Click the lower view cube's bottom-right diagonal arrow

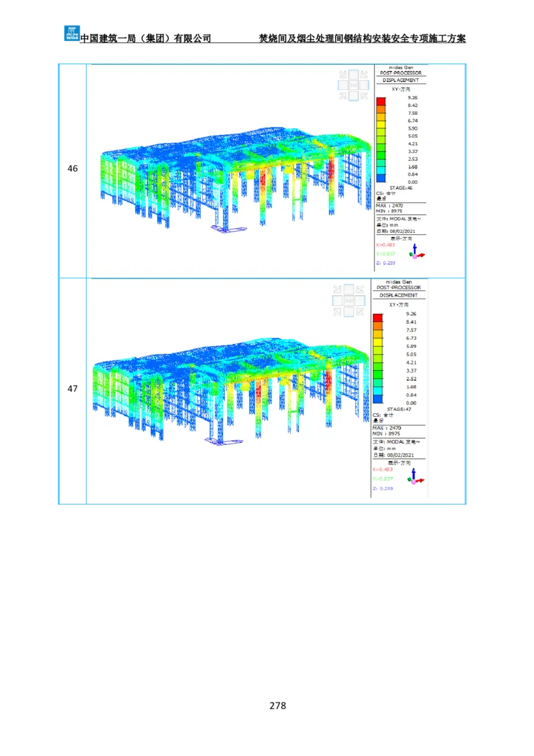(359, 312)
